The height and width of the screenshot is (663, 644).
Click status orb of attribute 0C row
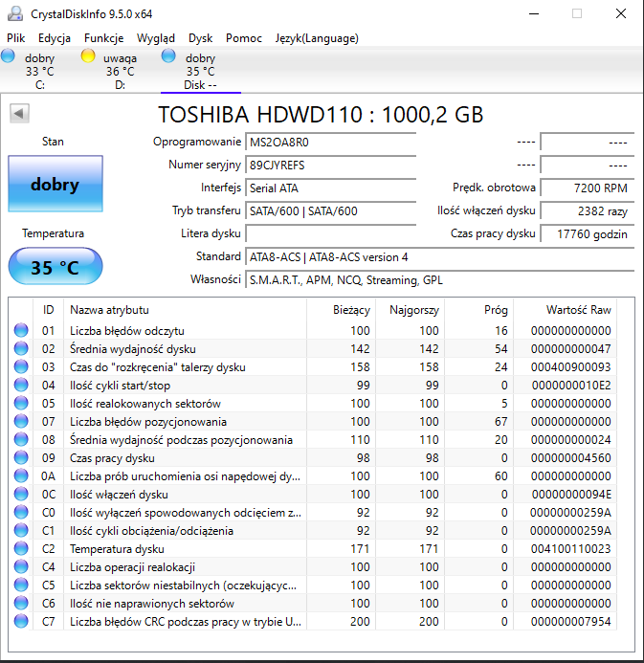[x=21, y=494]
